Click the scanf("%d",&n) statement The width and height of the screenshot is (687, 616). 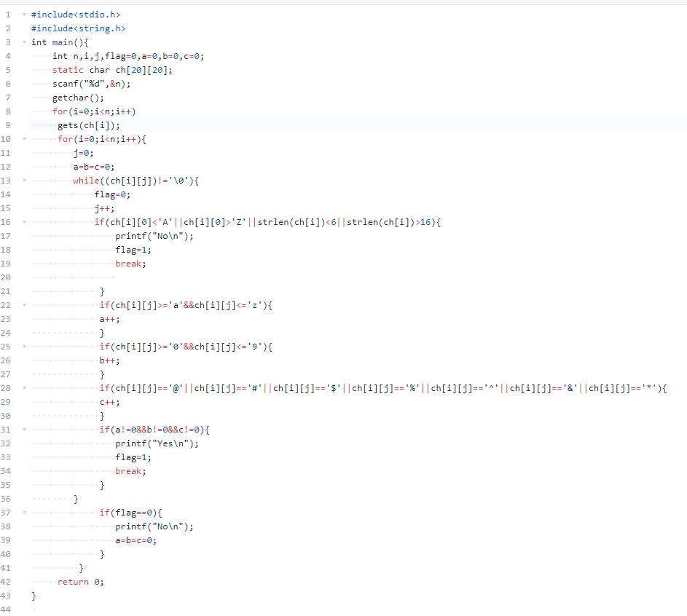pos(92,84)
